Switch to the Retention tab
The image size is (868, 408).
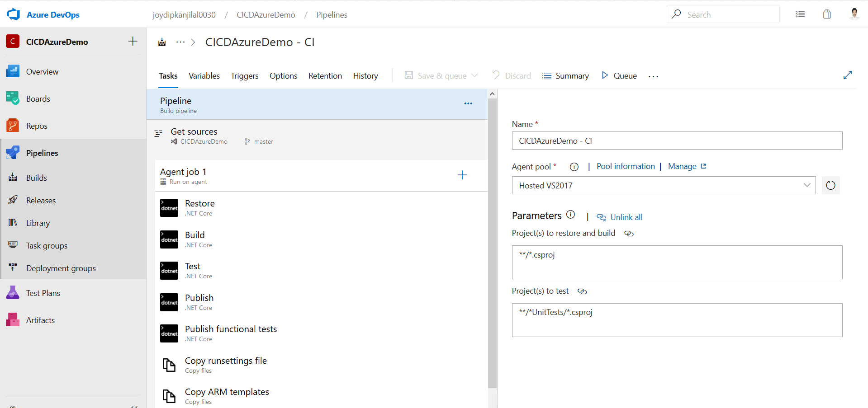coord(325,76)
